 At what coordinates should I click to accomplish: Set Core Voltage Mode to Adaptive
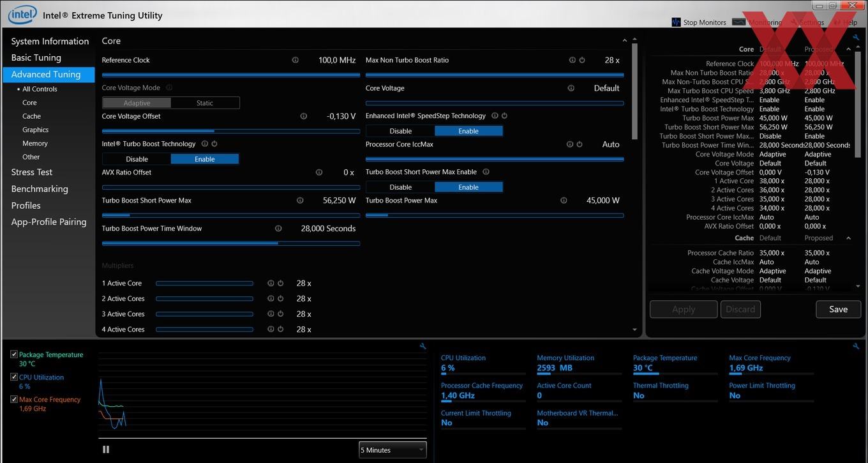pos(137,103)
